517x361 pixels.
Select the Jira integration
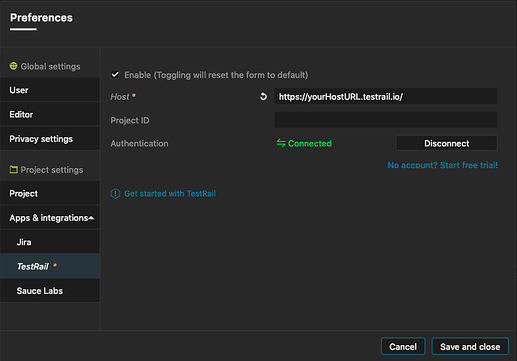[x=50, y=242]
